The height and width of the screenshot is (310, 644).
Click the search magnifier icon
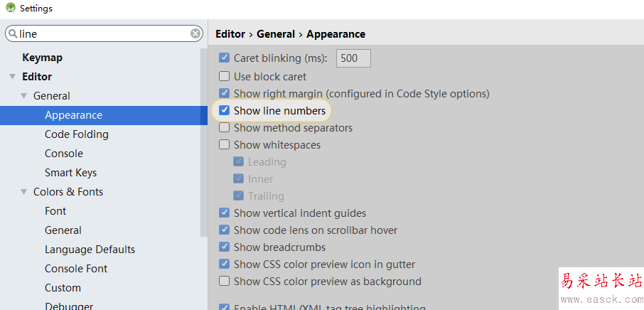click(13, 33)
